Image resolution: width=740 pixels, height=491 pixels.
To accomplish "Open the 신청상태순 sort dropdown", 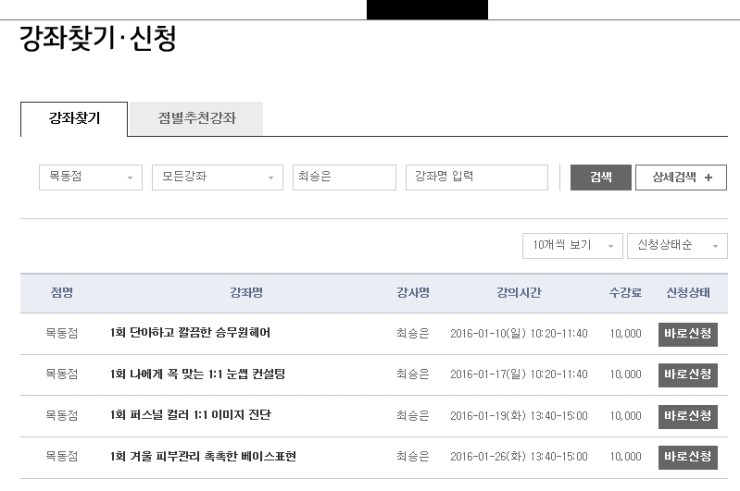I will tap(677, 246).
